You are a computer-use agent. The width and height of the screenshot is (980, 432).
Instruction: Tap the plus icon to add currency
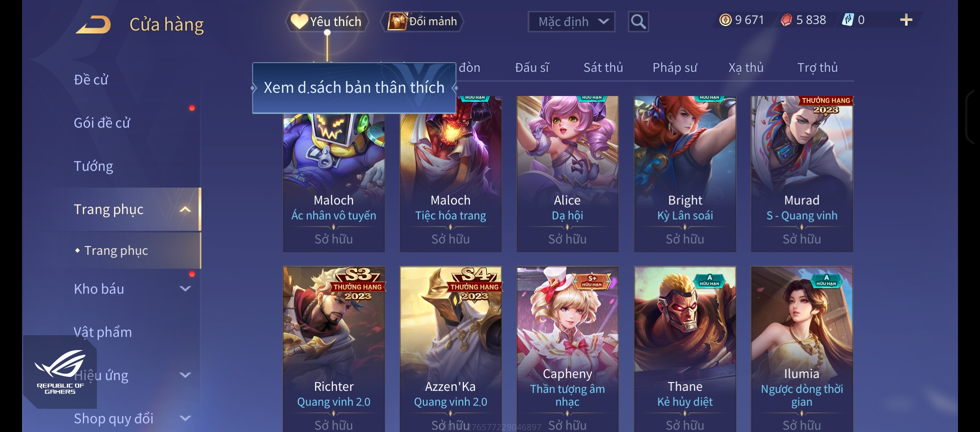[906, 20]
